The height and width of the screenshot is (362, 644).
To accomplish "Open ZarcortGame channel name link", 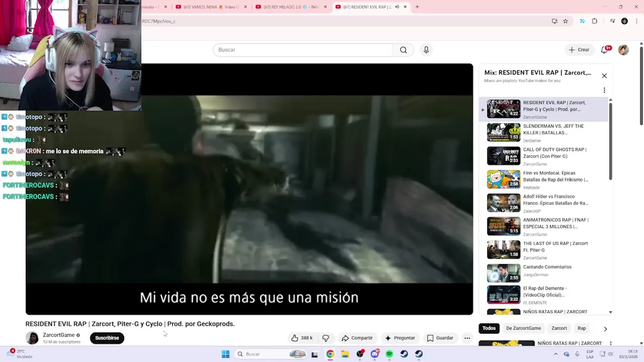I will tap(58, 335).
